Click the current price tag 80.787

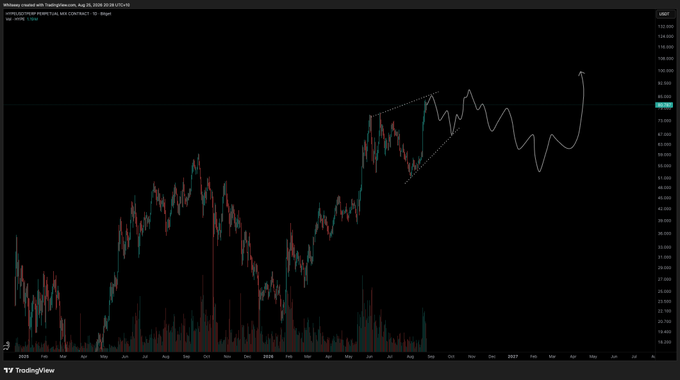pos(664,105)
